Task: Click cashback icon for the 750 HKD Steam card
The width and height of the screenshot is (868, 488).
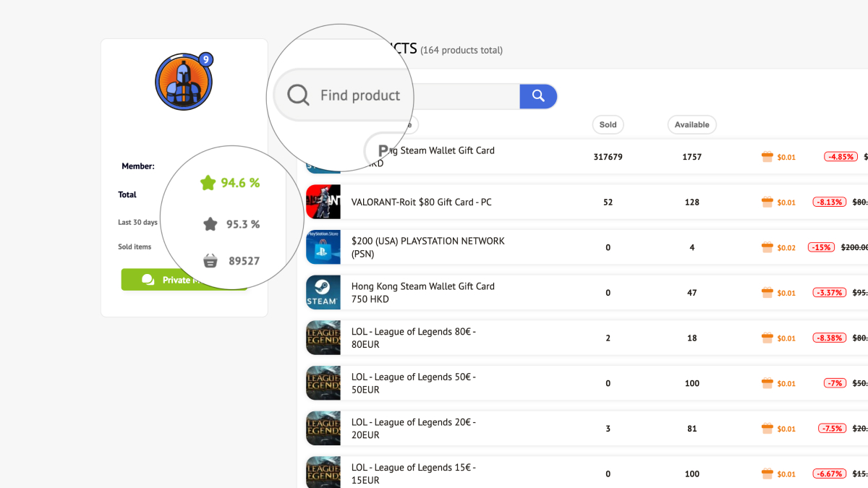Action: tap(767, 293)
